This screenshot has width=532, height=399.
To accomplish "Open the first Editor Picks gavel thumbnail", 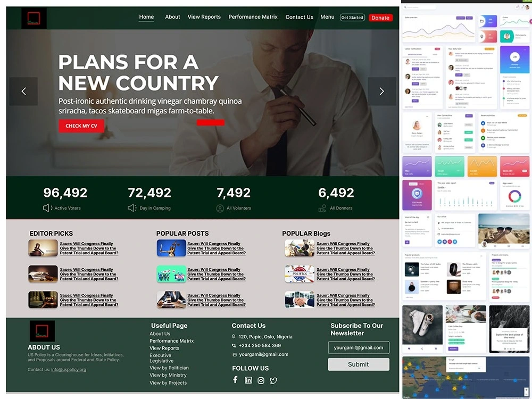I will [43, 248].
